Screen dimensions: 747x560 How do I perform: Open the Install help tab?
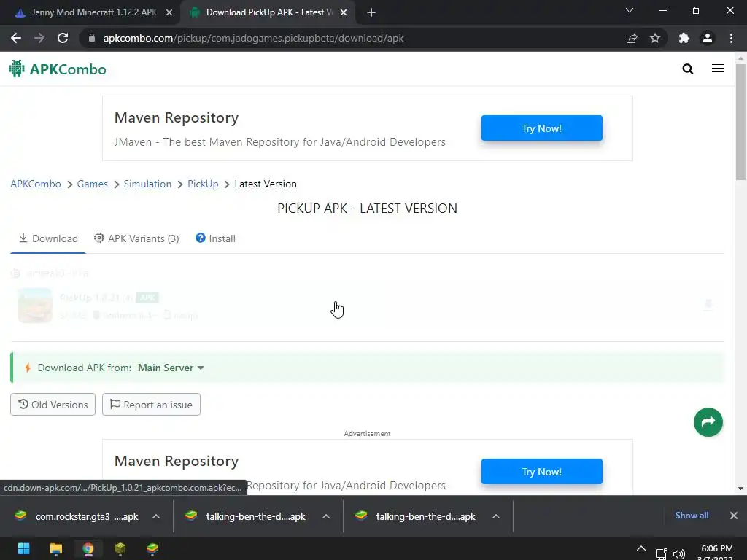215,238
